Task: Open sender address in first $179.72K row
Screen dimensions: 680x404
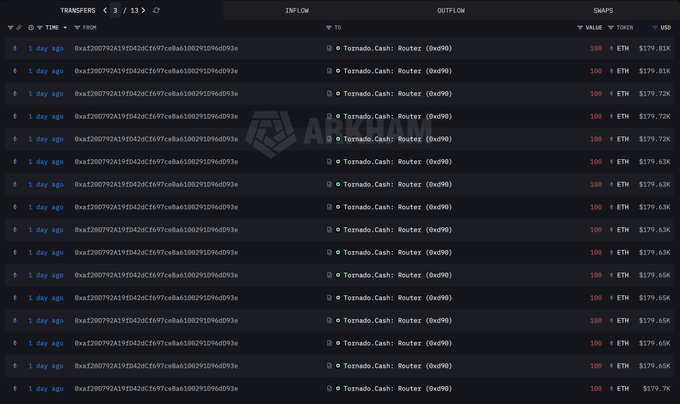Action: 156,94
